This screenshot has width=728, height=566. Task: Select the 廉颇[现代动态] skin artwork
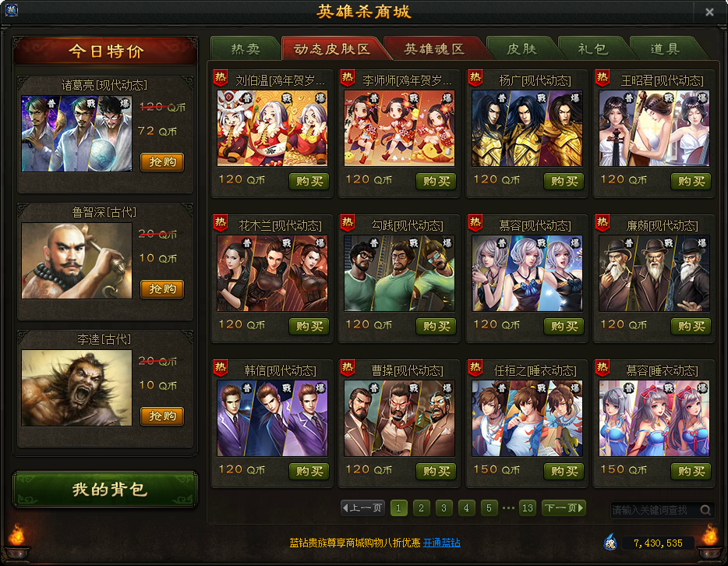(654, 273)
